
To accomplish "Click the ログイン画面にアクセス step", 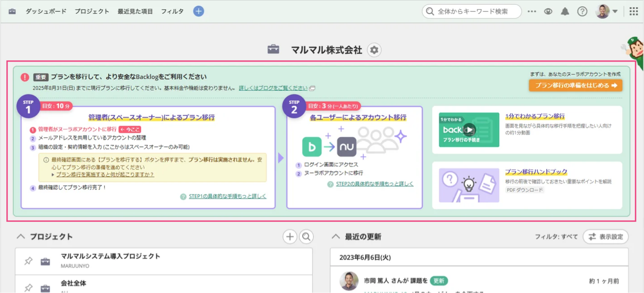I will [331, 165].
